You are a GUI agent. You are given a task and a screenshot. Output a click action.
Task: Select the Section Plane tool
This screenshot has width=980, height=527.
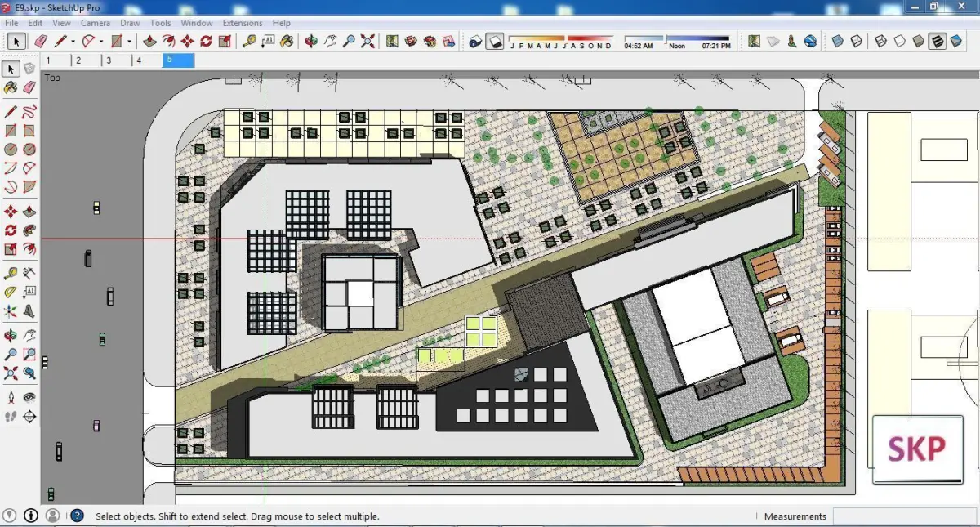29,417
